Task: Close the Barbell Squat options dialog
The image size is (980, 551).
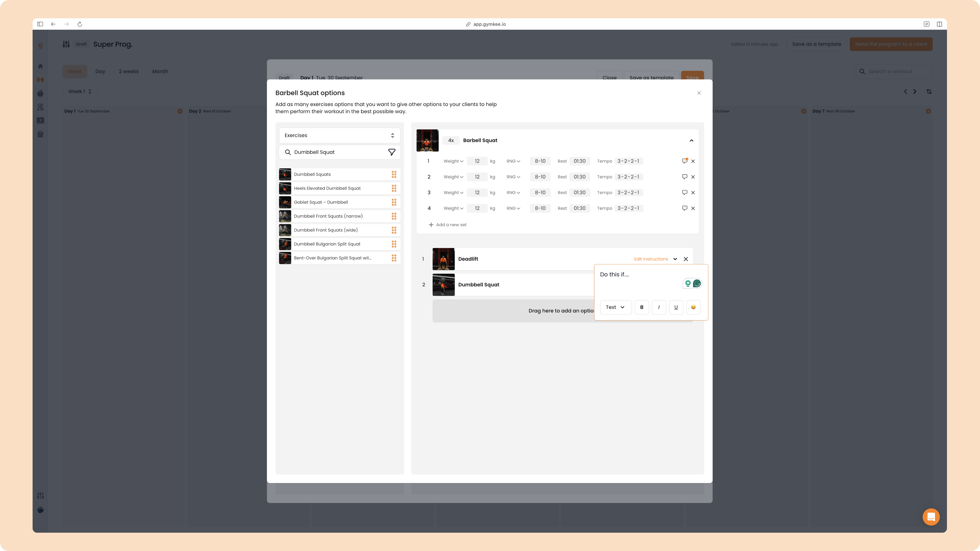Action: click(x=699, y=93)
